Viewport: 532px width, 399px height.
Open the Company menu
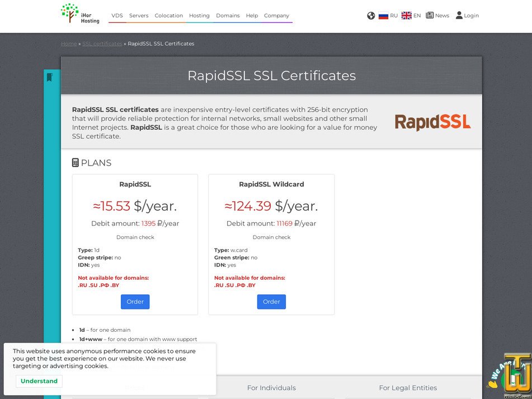(276, 16)
